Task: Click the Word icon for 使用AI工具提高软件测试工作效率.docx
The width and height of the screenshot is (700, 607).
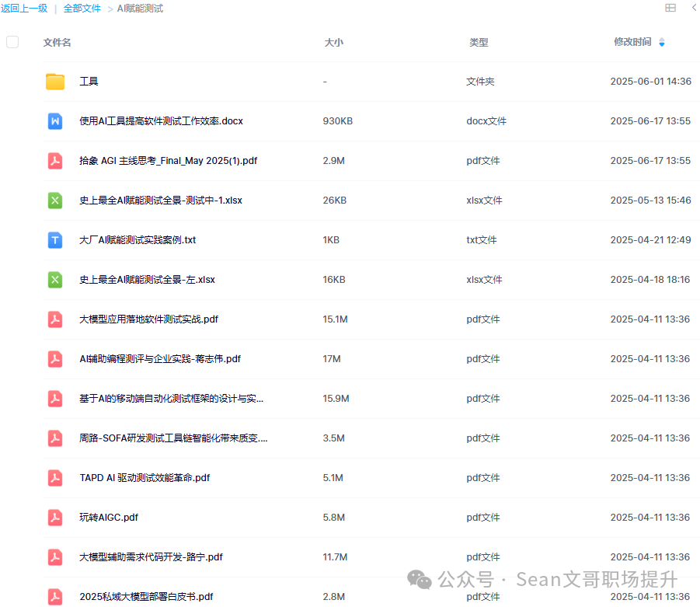Action: [55, 121]
